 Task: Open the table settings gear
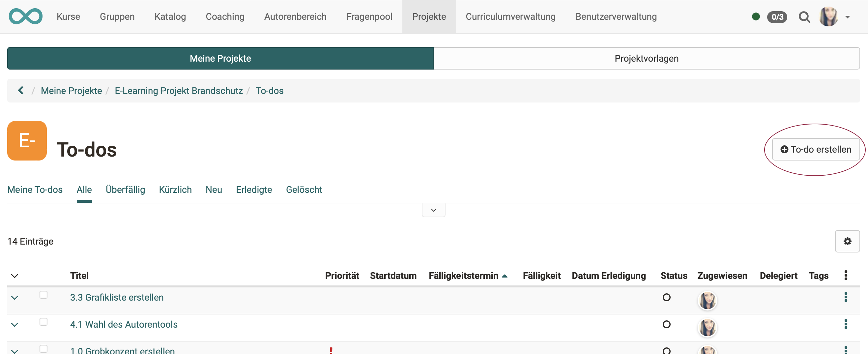click(848, 241)
